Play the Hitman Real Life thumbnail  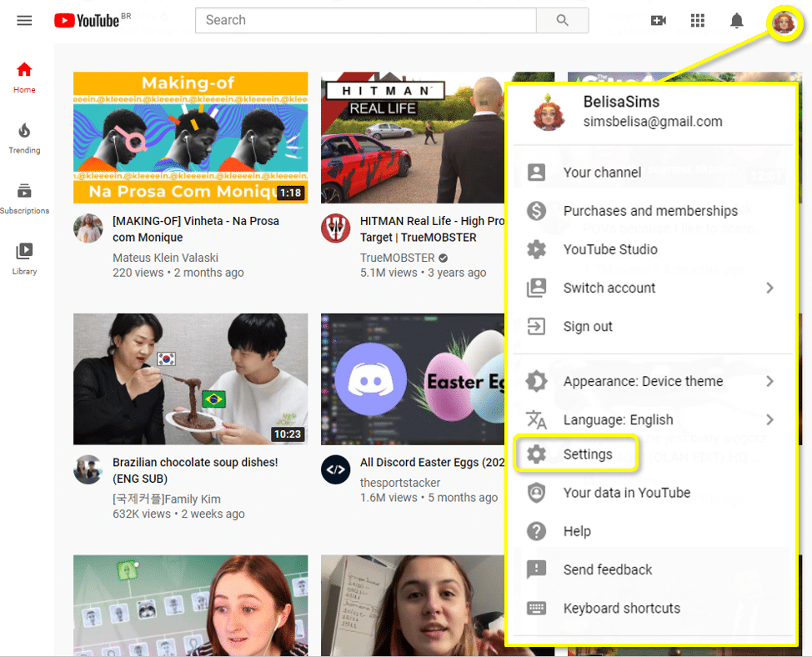click(x=413, y=138)
